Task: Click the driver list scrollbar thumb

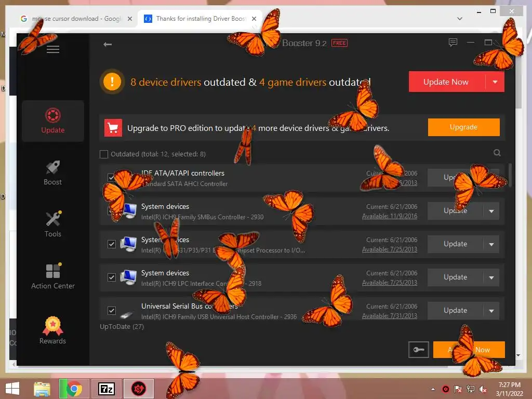Action: (x=510, y=175)
